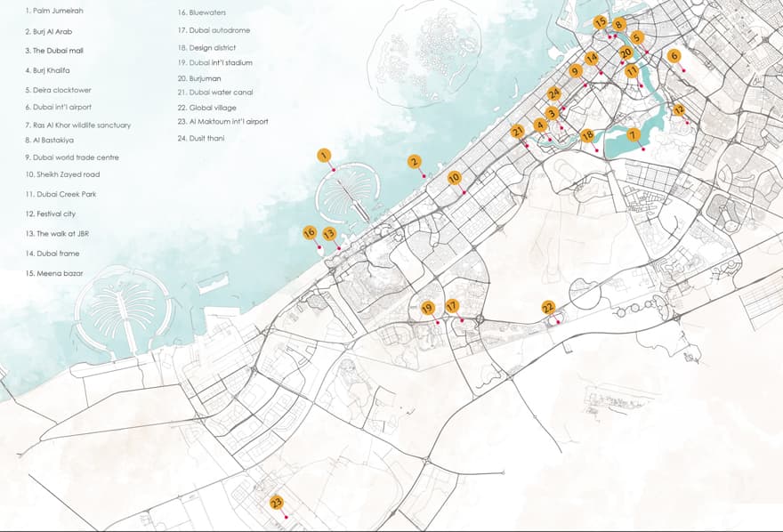The height and width of the screenshot is (532, 783).
Task: Select marker 10 on Sheikh Zayed road
Action: click(x=455, y=177)
